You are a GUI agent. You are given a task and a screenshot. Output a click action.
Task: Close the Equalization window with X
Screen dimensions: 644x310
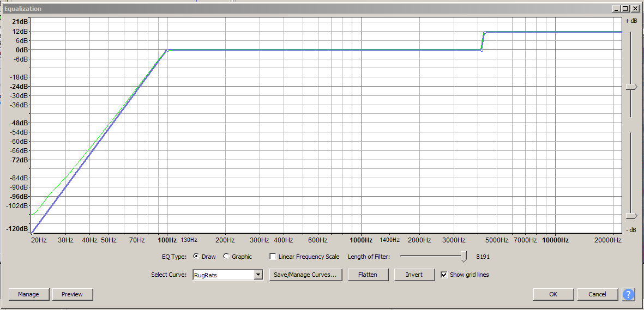point(634,9)
